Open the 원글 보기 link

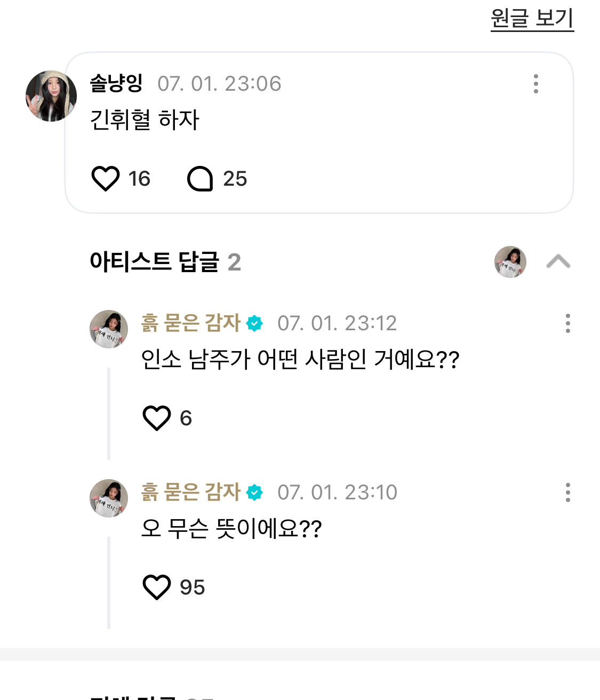point(532,19)
